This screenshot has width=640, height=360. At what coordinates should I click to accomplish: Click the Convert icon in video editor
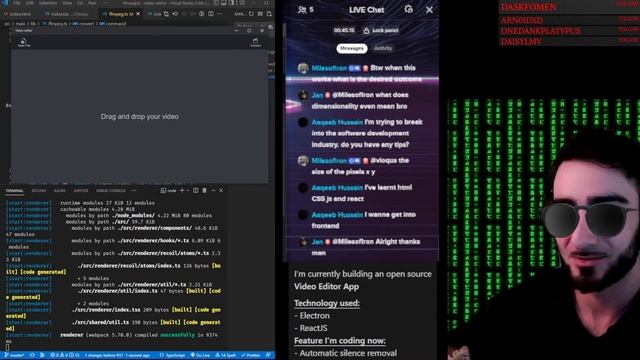pos(256,42)
